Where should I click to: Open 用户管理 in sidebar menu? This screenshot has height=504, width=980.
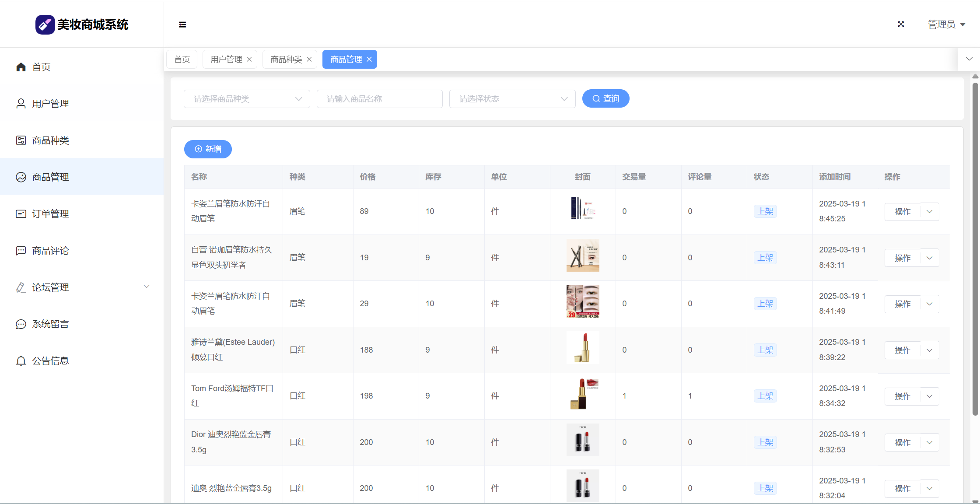(50, 104)
